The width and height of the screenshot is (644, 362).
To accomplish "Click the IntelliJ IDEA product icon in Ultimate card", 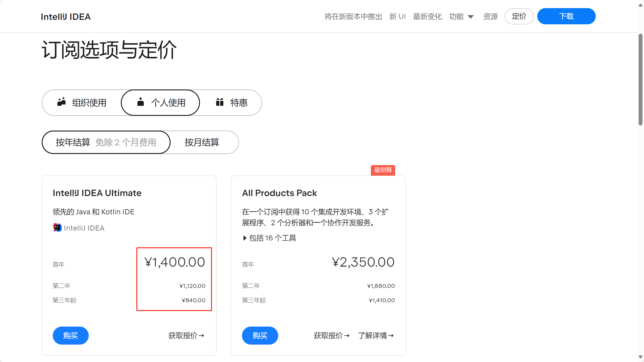I will [x=57, y=228].
